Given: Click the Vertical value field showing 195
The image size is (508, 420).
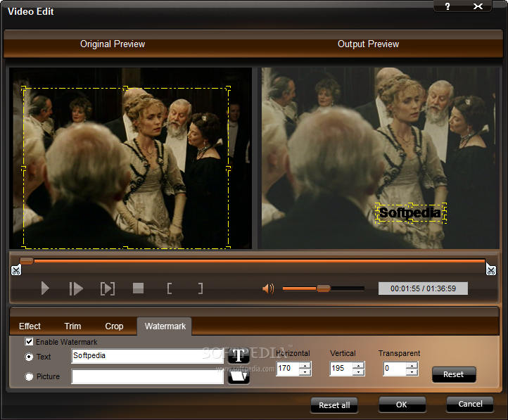Looking at the screenshot, I should click(341, 369).
